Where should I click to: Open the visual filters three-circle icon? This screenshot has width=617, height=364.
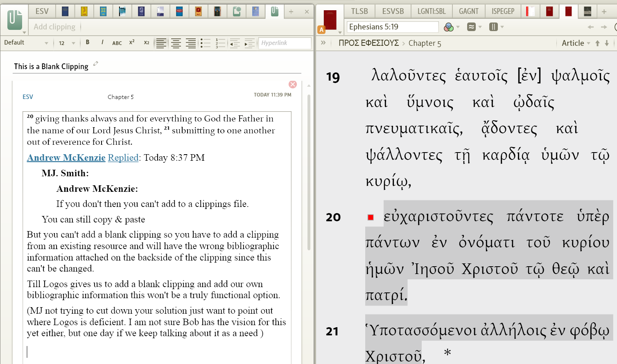tap(449, 27)
